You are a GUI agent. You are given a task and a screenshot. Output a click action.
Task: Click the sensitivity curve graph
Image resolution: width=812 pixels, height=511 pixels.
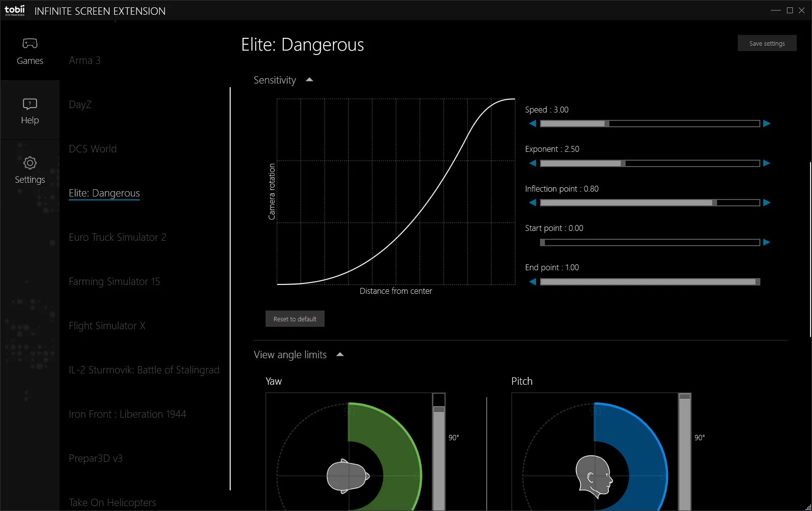pyautogui.click(x=396, y=192)
